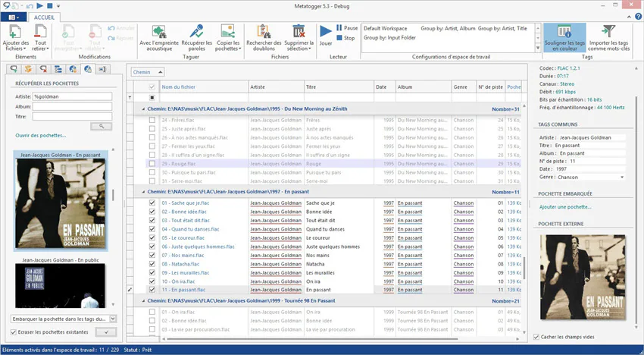Open Embarquer la pochette dropdown
This screenshot has height=355, width=644.
pos(112,319)
